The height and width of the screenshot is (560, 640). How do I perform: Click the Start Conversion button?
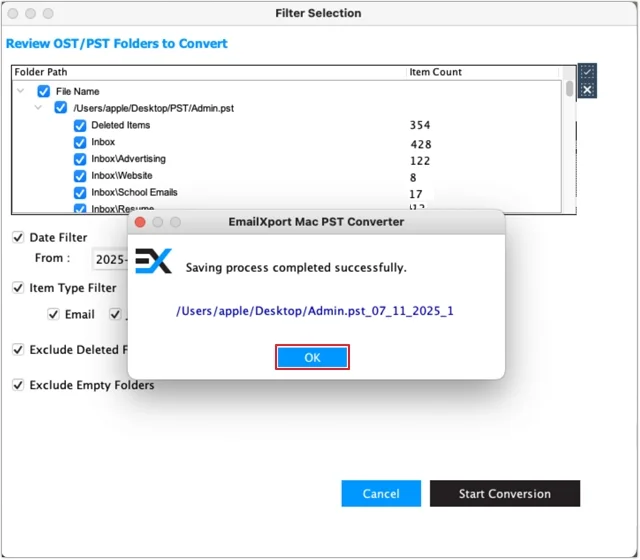pos(504,493)
